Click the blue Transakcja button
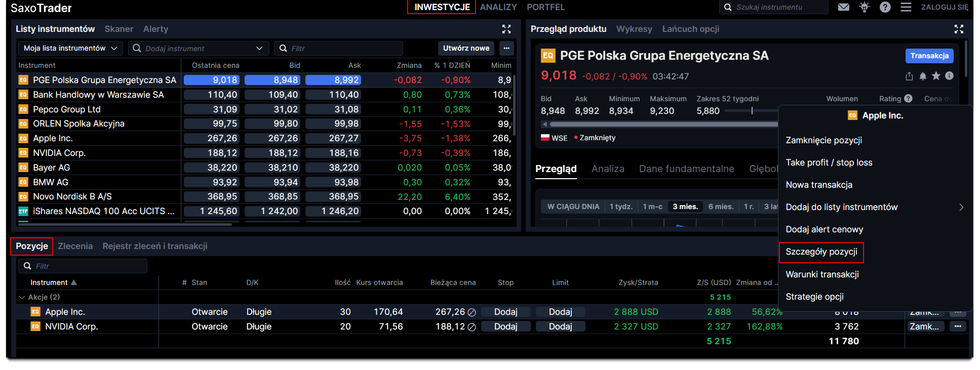980x370 pixels. [929, 56]
